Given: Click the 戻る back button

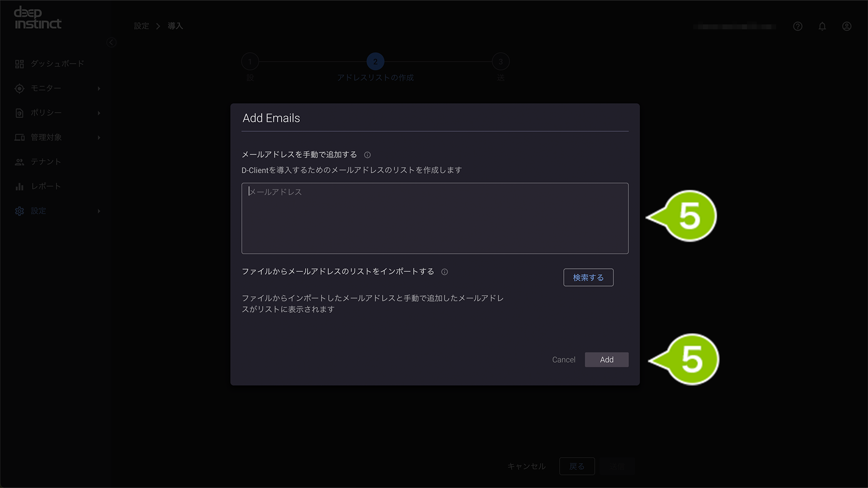Looking at the screenshot, I should pos(577,467).
